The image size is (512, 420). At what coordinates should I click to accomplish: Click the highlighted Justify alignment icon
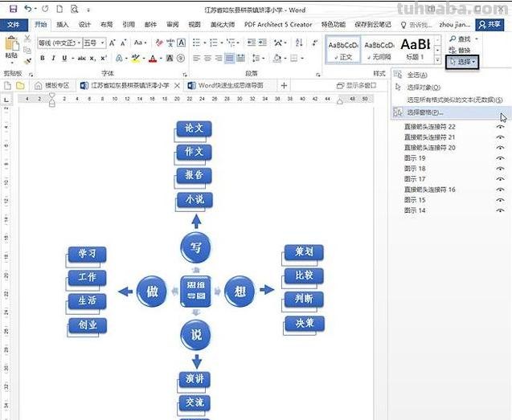point(230,59)
